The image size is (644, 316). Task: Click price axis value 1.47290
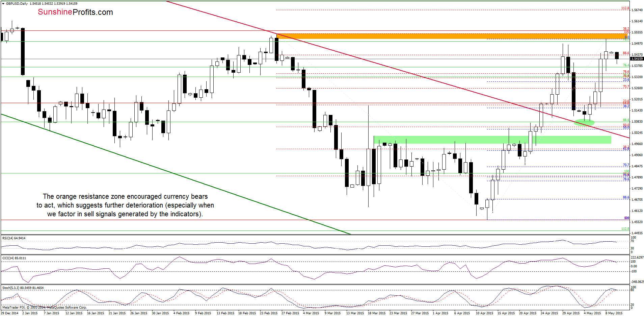(637, 189)
